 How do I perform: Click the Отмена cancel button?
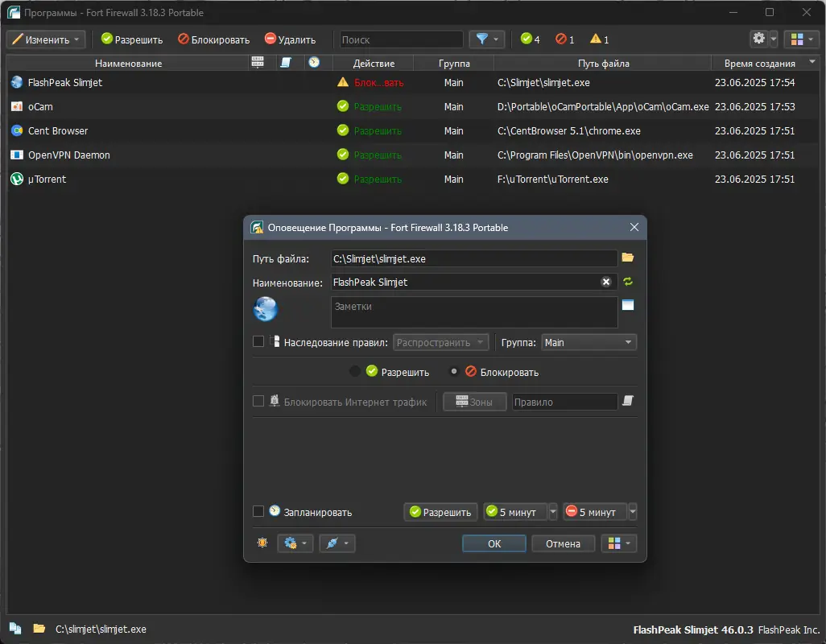[x=563, y=543]
